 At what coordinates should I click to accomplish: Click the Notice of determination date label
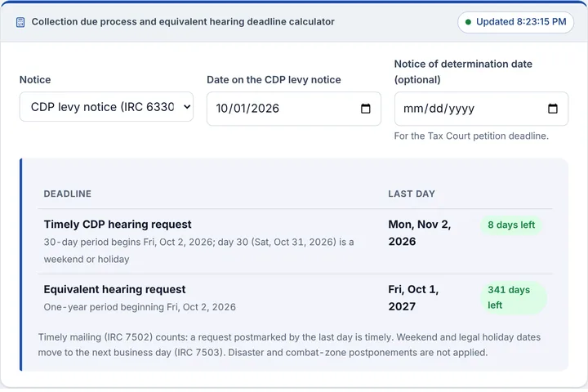[463, 72]
